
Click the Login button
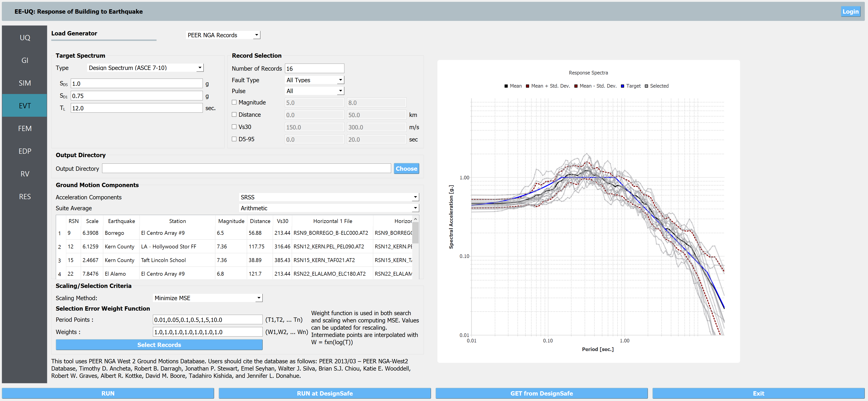(850, 11)
